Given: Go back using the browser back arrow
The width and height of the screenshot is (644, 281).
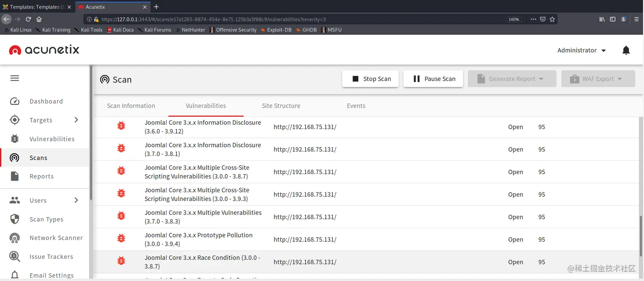Looking at the screenshot, I should click(x=6, y=19).
